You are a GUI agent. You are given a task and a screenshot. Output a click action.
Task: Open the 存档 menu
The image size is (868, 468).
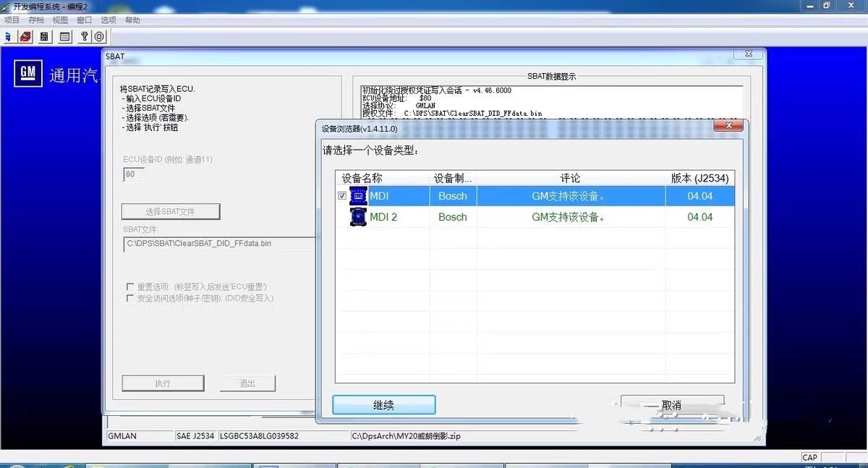(x=36, y=20)
